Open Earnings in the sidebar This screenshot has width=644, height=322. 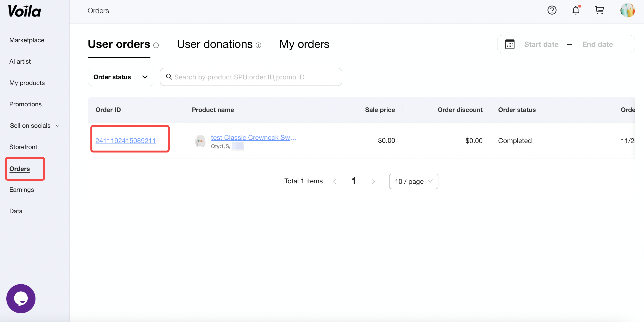pos(21,190)
